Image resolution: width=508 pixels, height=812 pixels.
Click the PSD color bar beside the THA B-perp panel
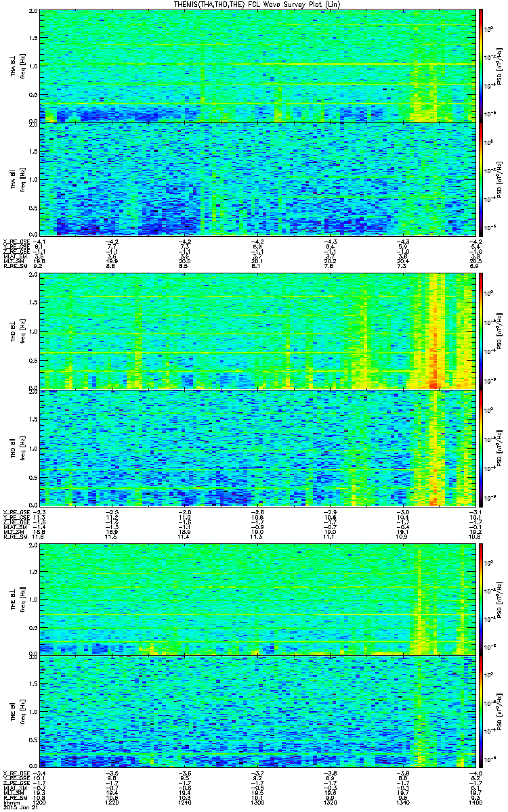[x=481, y=65]
